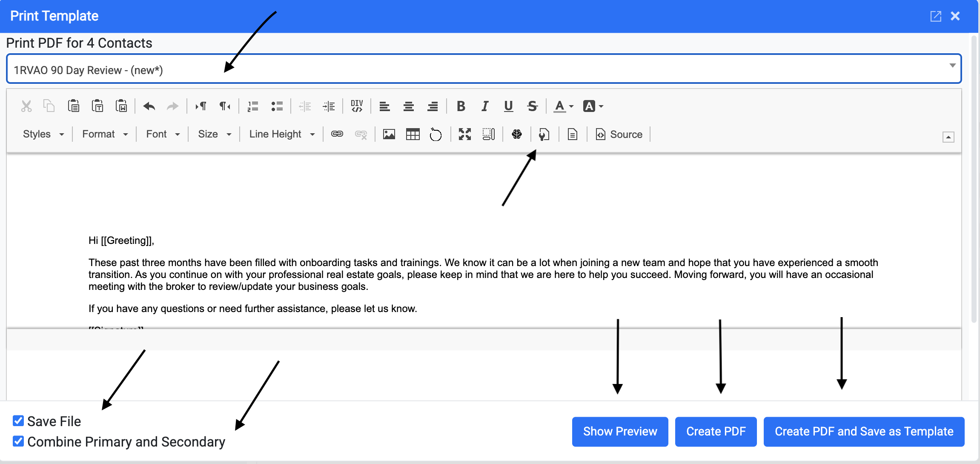Click the Bold formatting icon
Screen dimensions: 980x464
pos(461,106)
